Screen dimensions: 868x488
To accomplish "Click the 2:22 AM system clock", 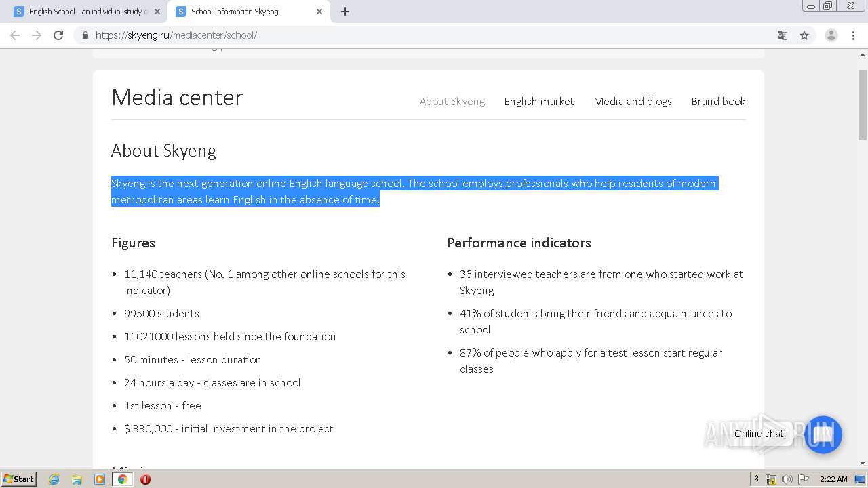I will [x=833, y=479].
